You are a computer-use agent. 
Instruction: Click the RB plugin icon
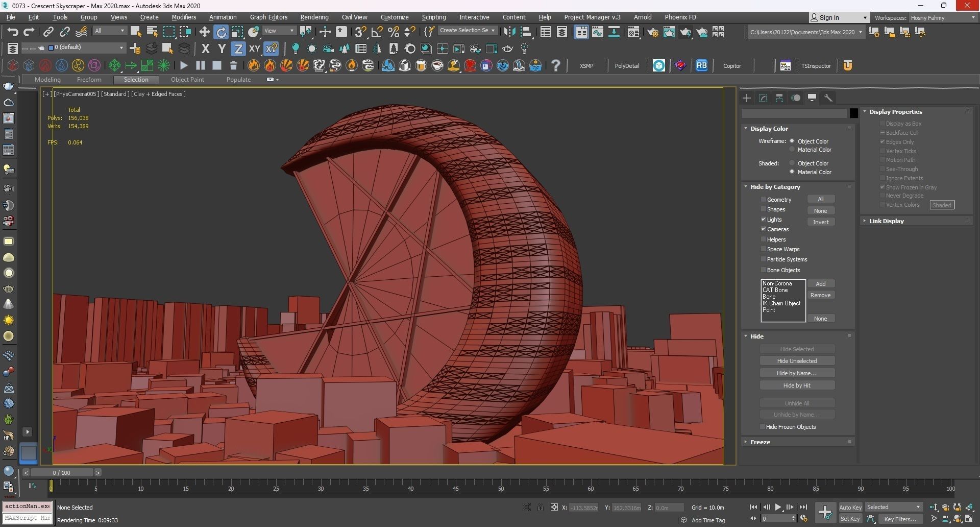pos(702,65)
